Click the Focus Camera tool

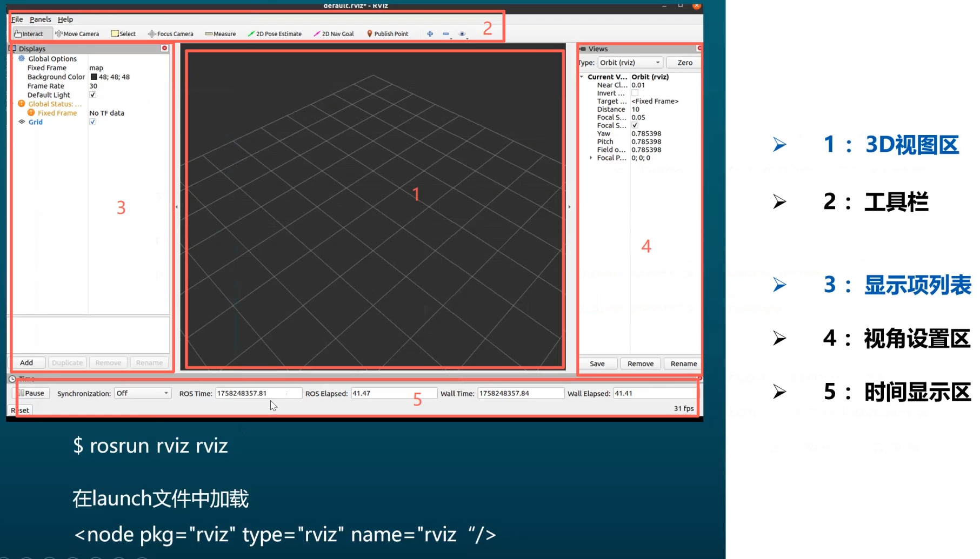click(170, 33)
